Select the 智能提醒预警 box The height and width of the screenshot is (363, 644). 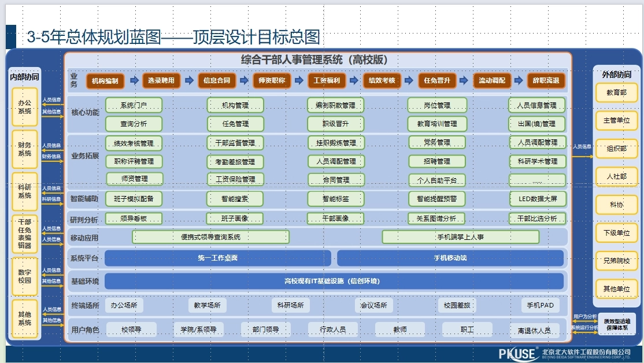click(x=437, y=199)
